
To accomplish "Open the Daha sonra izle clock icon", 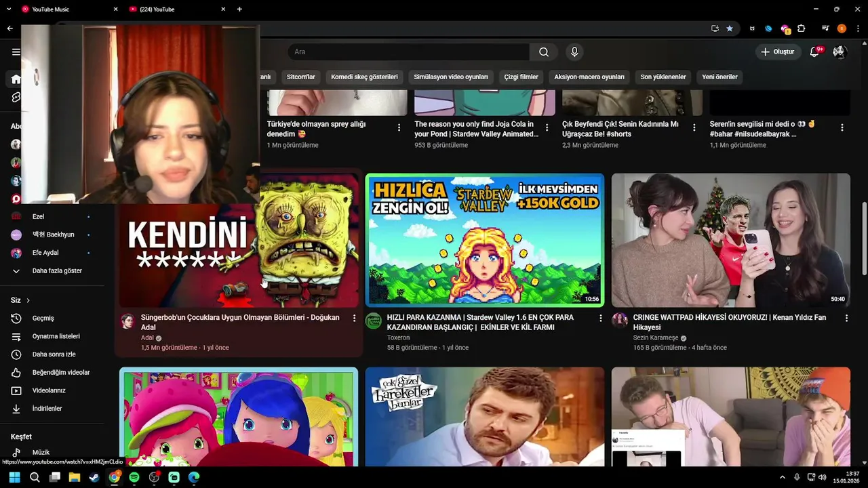I will 16,354.
